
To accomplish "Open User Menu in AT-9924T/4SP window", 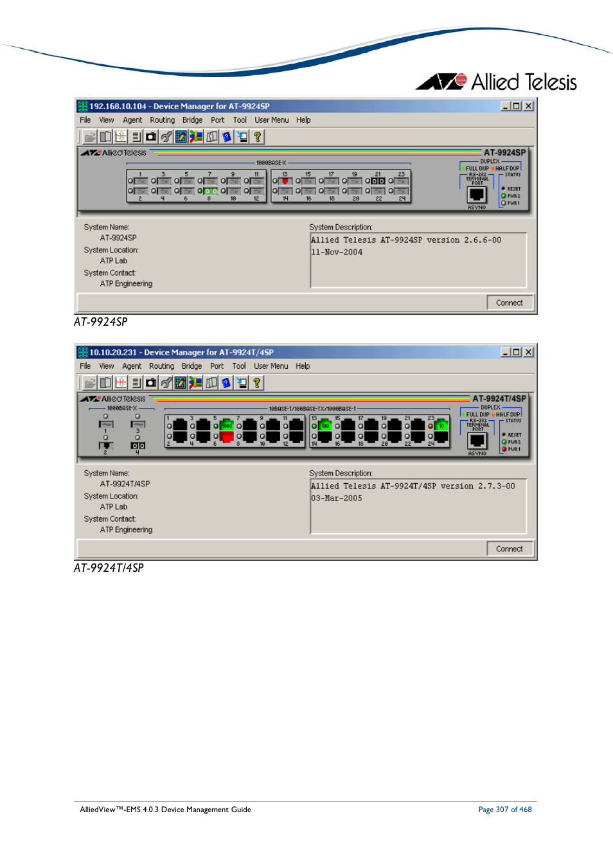I will (271, 366).
